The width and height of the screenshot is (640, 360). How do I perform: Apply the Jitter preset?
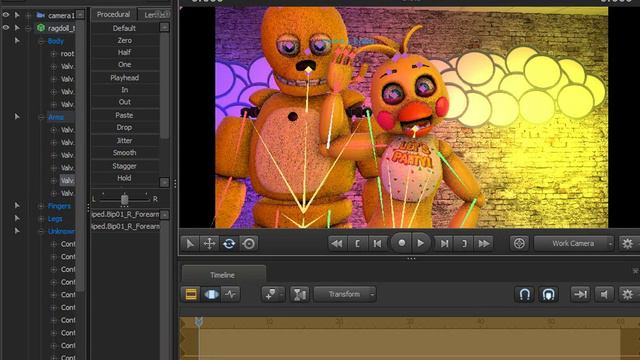pyautogui.click(x=124, y=140)
